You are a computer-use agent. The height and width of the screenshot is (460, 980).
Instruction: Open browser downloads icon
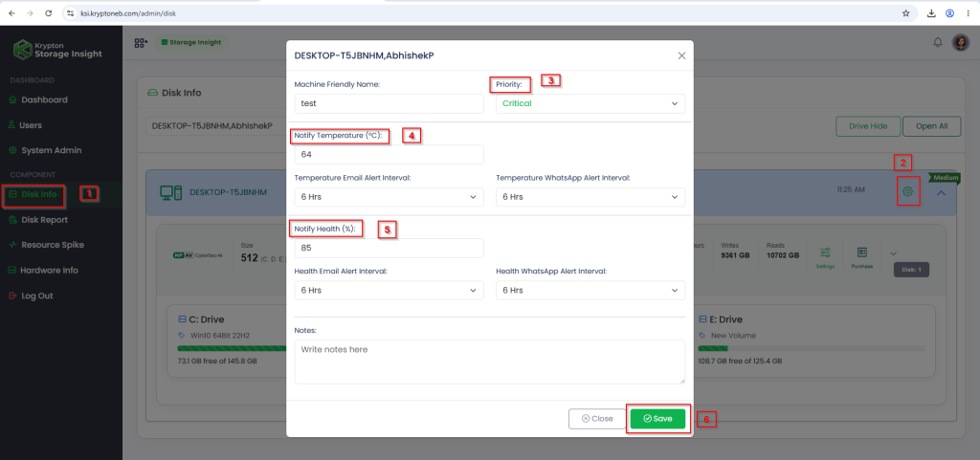click(931, 12)
